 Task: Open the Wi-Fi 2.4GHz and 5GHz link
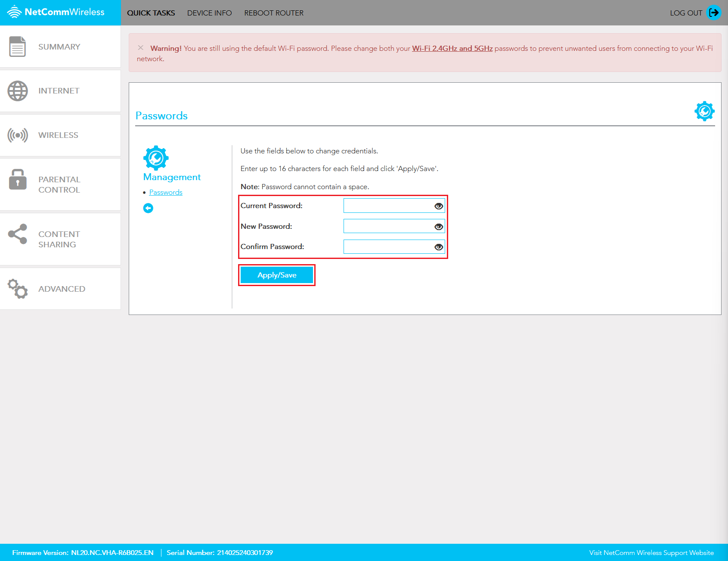(x=452, y=48)
